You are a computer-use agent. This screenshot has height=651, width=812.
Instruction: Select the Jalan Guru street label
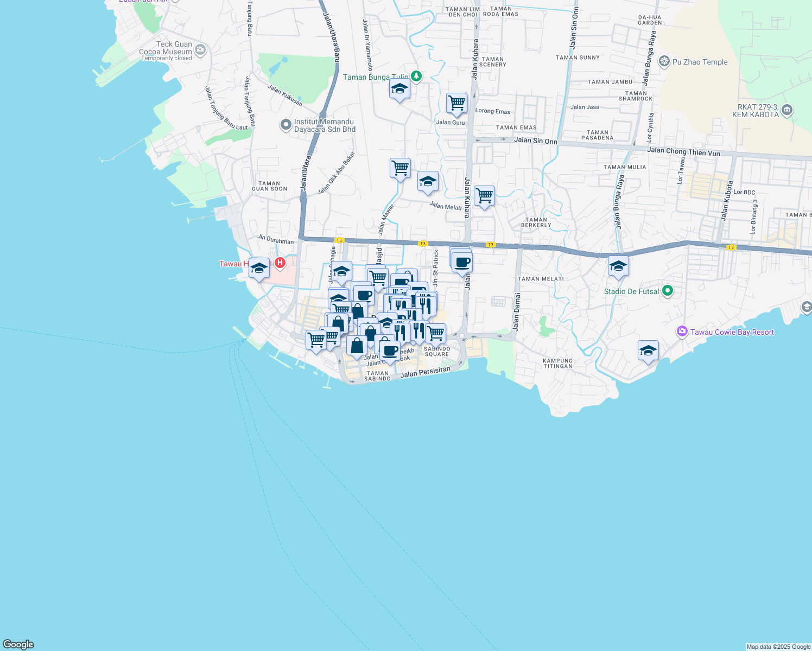click(451, 123)
